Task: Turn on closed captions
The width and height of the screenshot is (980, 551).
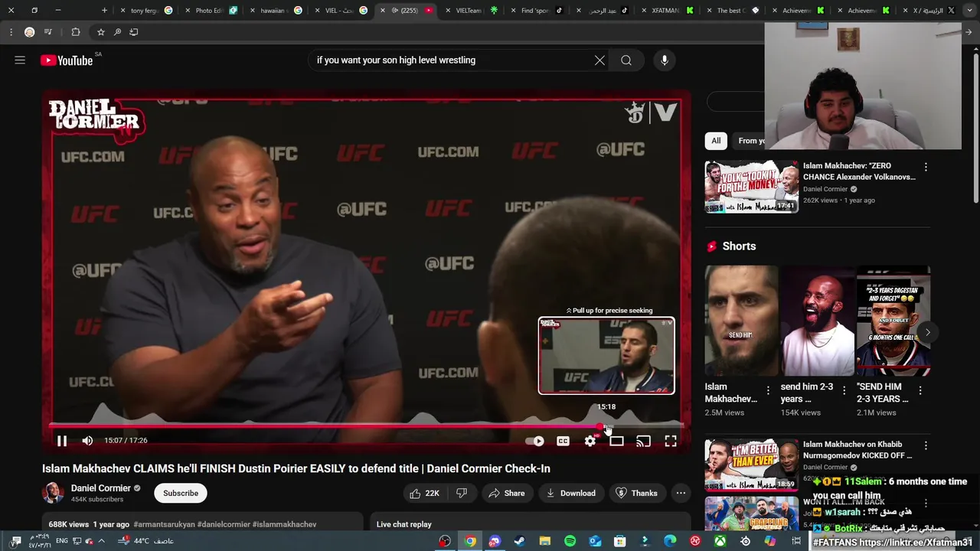Action: 563,441
